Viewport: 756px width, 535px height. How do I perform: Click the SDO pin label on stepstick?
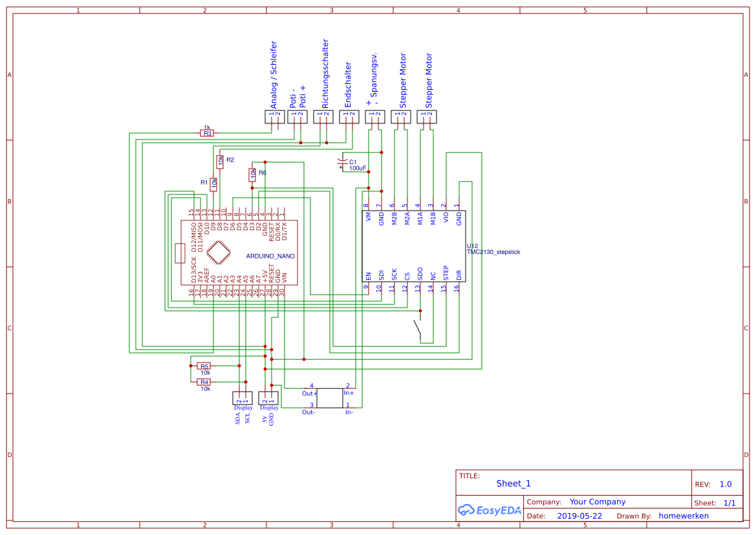coord(420,274)
